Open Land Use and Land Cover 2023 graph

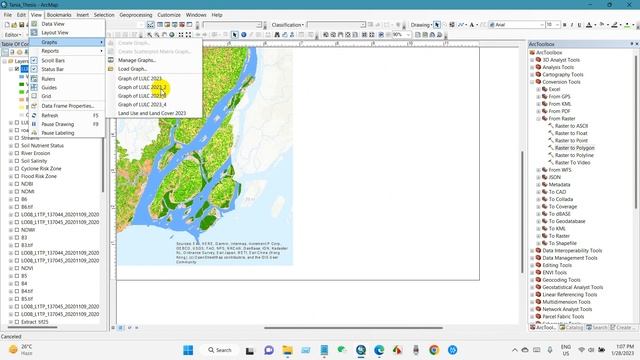click(151, 113)
